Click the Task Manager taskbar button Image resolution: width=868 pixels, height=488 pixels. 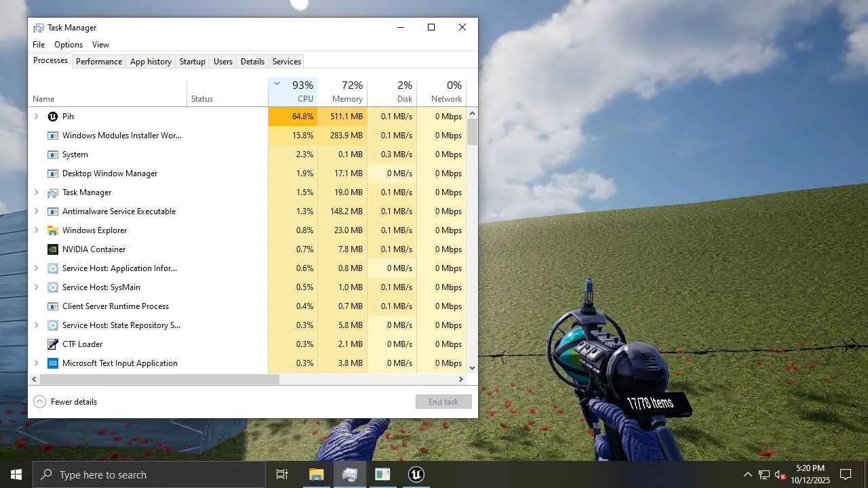pyautogui.click(x=349, y=474)
